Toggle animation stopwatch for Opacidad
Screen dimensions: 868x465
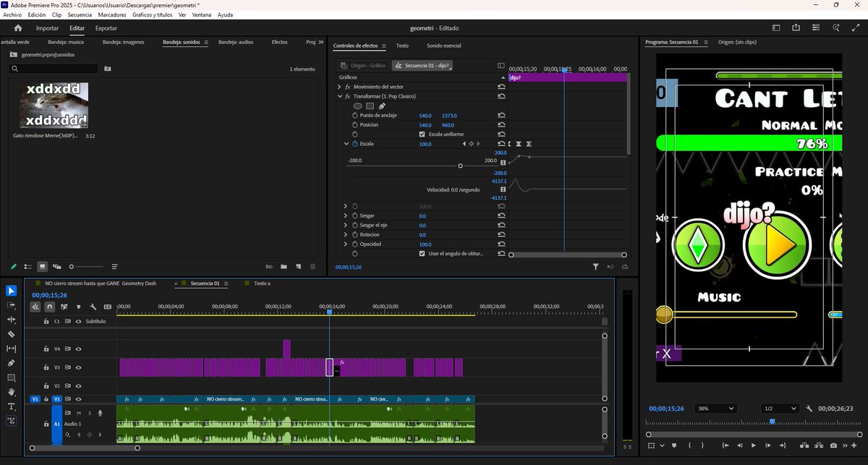355,244
